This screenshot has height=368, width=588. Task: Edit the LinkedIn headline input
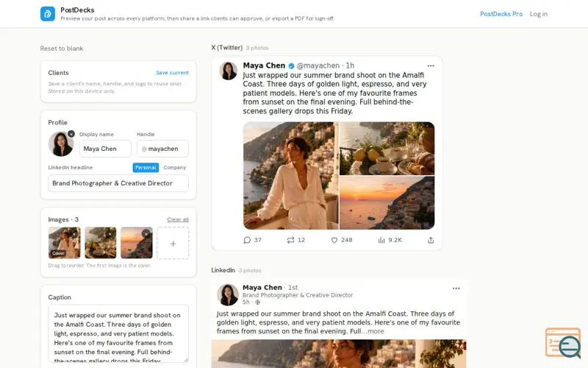pos(118,183)
